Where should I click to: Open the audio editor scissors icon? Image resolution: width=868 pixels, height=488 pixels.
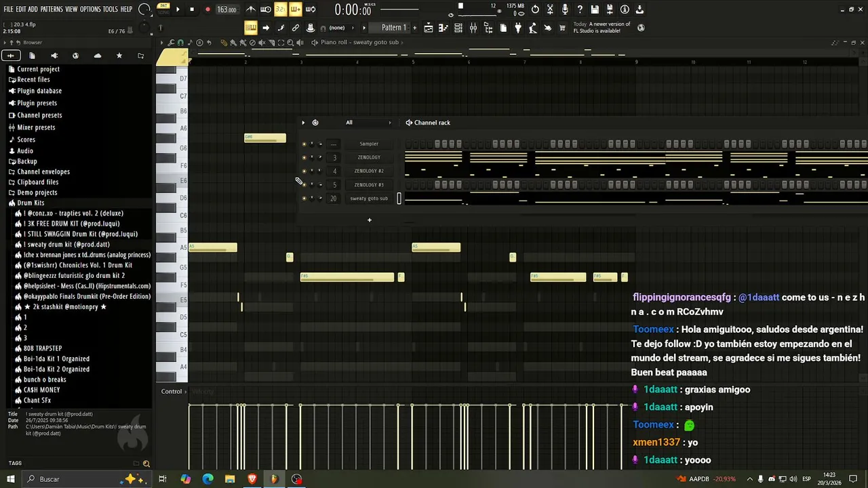(x=550, y=9)
